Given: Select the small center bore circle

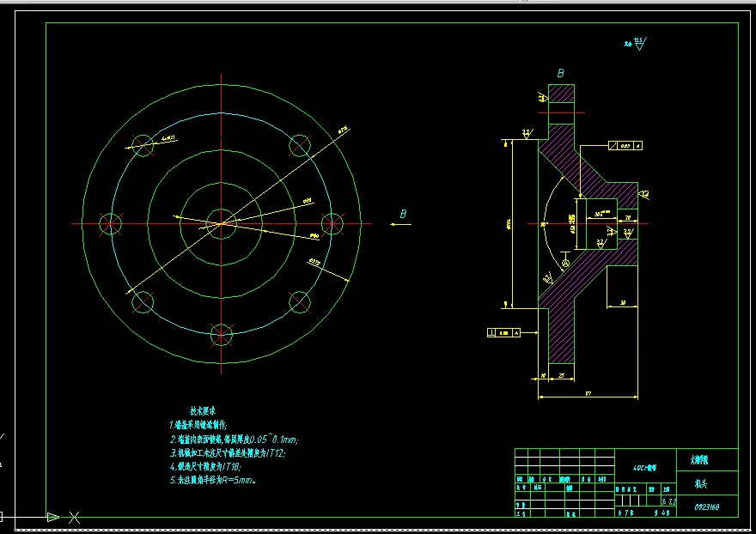Looking at the screenshot, I should 222,223.
